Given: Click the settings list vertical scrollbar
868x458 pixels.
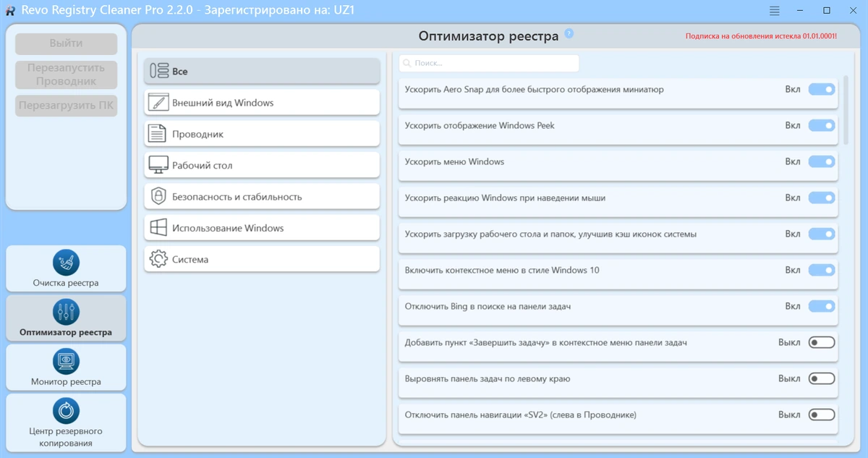Looking at the screenshot, I should click(846, 109).
